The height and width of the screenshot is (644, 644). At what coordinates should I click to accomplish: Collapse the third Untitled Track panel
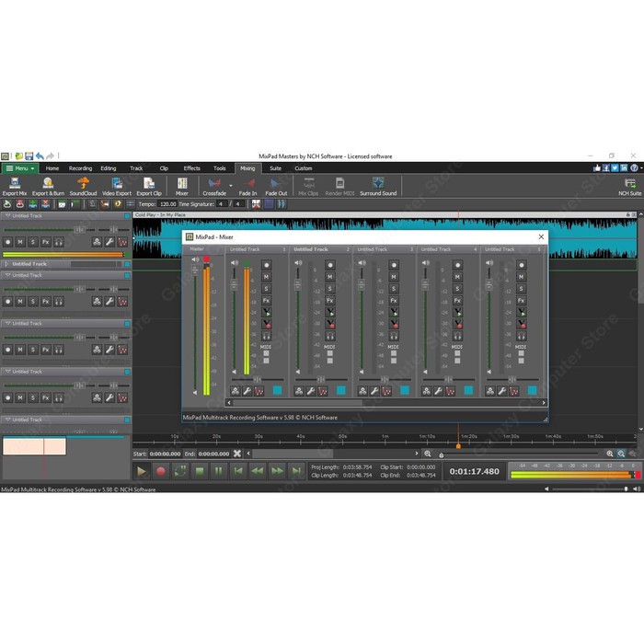tap(7, 275)
